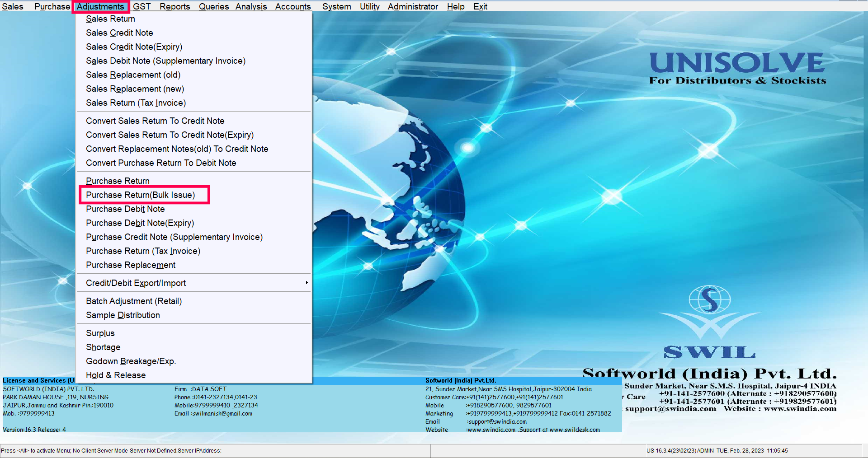Select Convert Sales Return To Credit Note

click(x=194, y=121)
